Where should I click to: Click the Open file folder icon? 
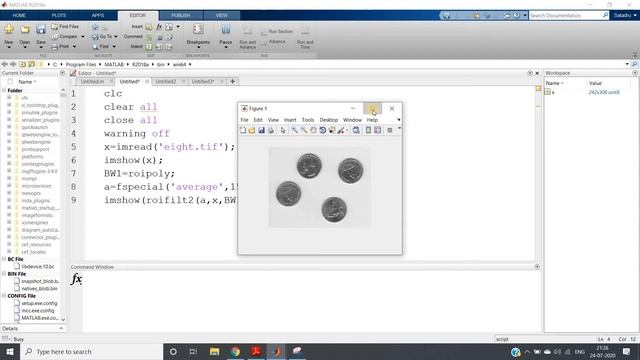pyautogui.click(x=25, y=29)
